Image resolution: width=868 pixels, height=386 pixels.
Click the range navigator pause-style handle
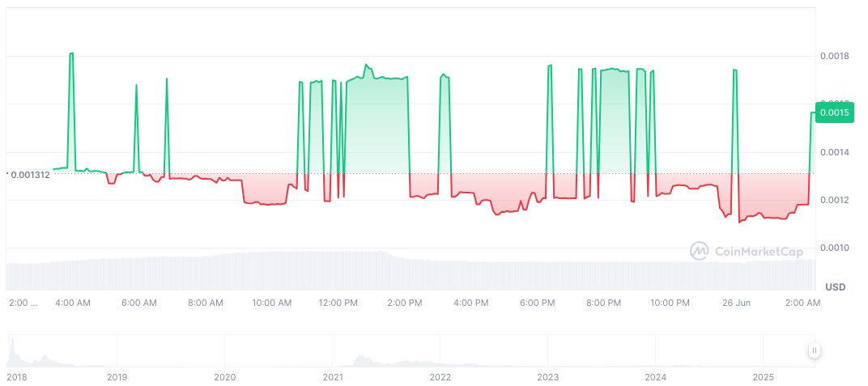(x=814, y=350)
